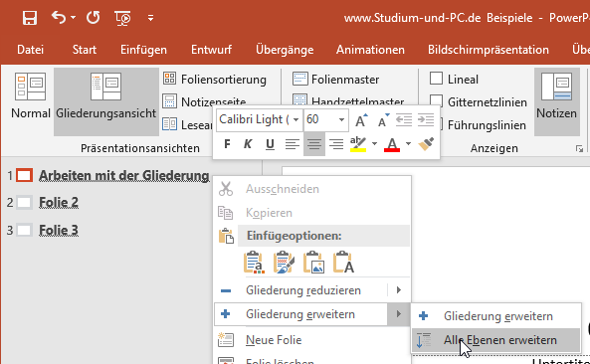Switch to Normal view
Screen dimensions: 590x364
pyautogui.click(x=31, y=96)
